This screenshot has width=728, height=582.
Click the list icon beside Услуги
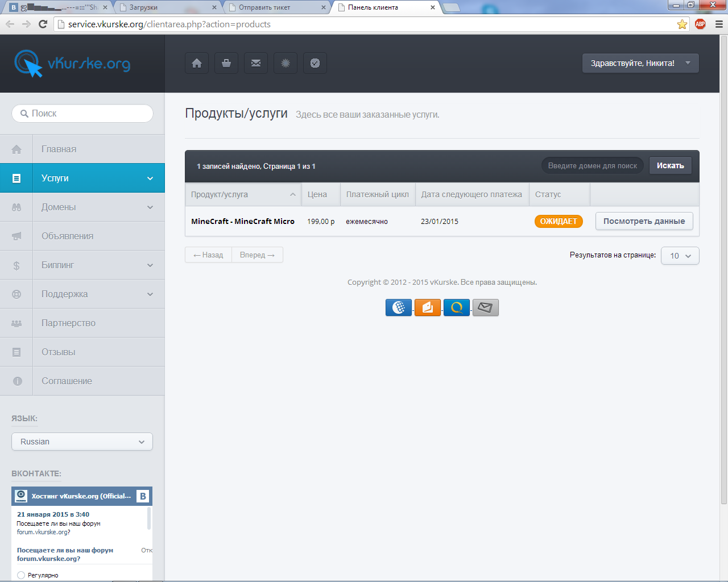point(16,178)
